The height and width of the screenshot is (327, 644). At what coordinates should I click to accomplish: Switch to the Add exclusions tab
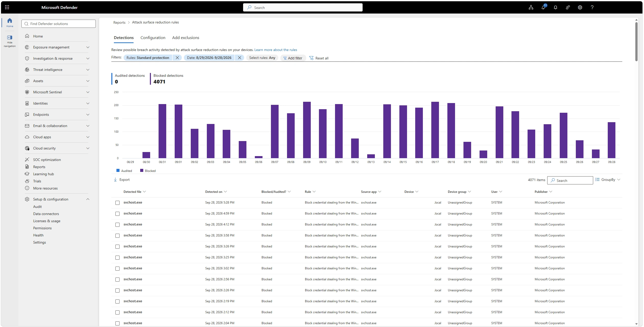186,38
